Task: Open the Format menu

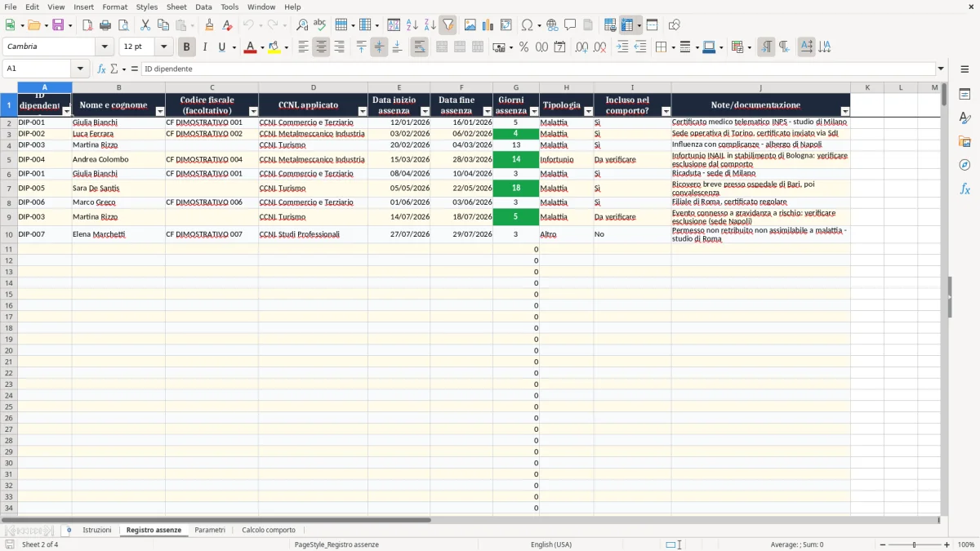Action: coord(114,7)
